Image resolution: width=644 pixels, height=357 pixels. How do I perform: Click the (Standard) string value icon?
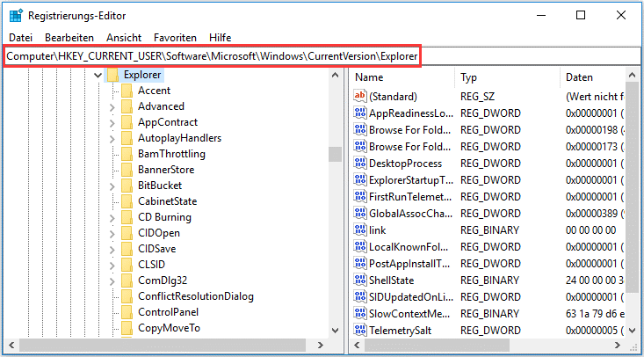point(360,96)
